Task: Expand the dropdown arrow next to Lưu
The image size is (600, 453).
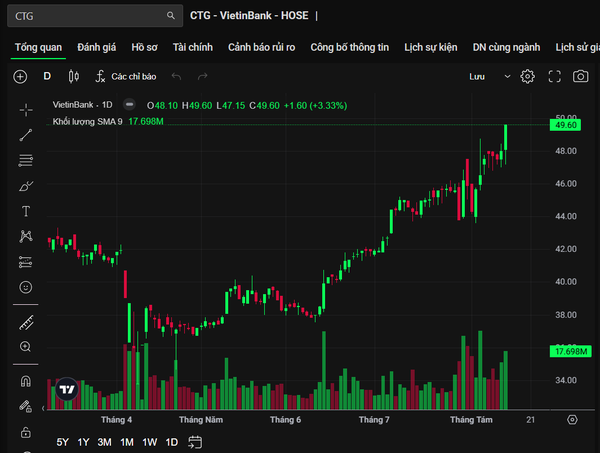Action: 507,77
